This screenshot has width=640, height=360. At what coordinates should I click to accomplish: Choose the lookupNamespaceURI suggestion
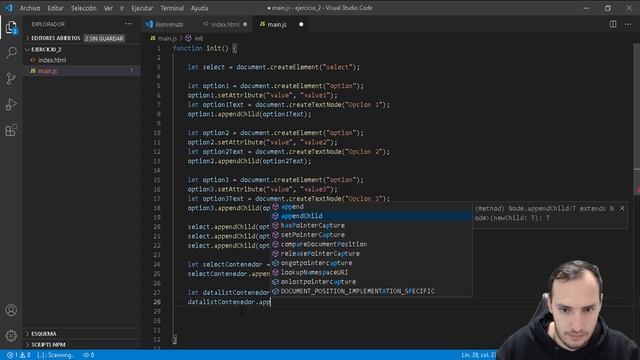click(371, 272)
